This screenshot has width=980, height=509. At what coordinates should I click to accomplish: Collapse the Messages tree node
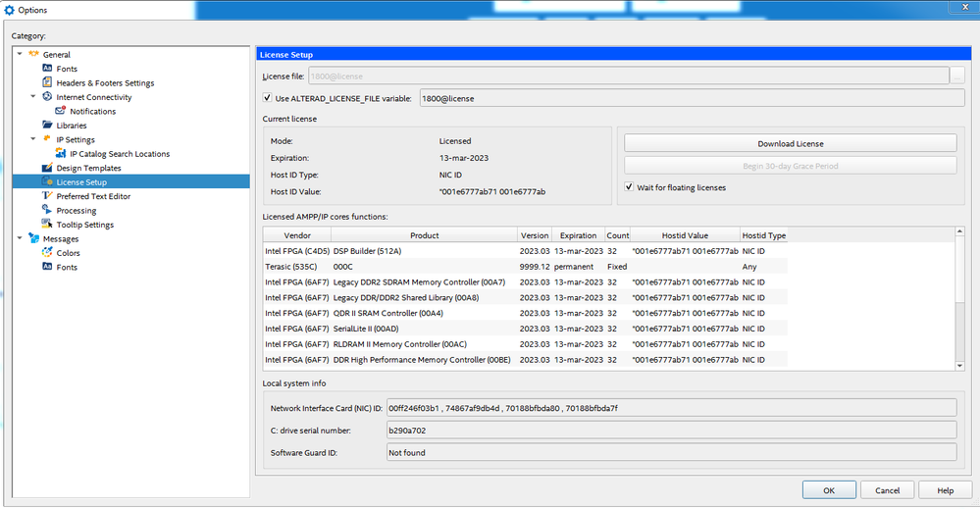coord(20,238)
